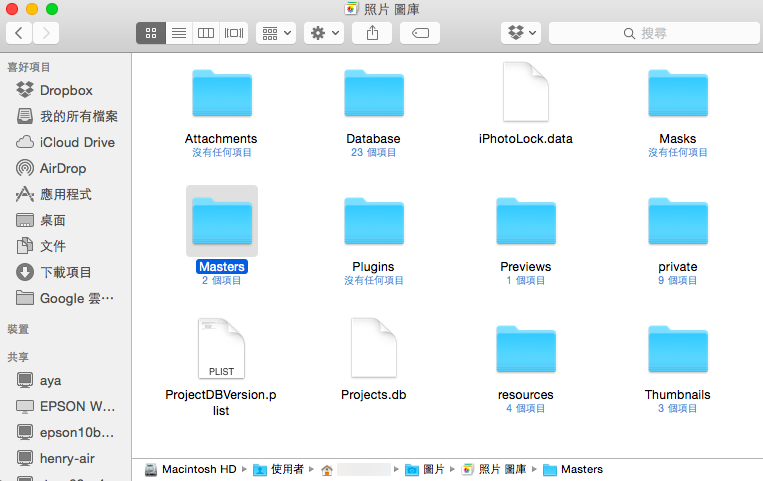Screen dimensions: 763x481
Task: Switch to icon view
Action: tap(151, 33)
